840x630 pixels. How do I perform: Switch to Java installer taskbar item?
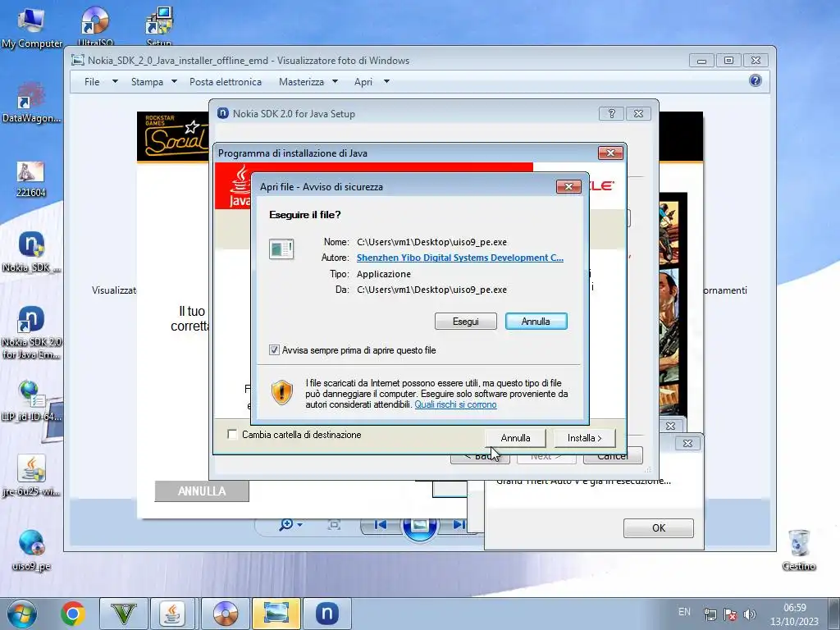pyautogui.click(x=172, y=614)
